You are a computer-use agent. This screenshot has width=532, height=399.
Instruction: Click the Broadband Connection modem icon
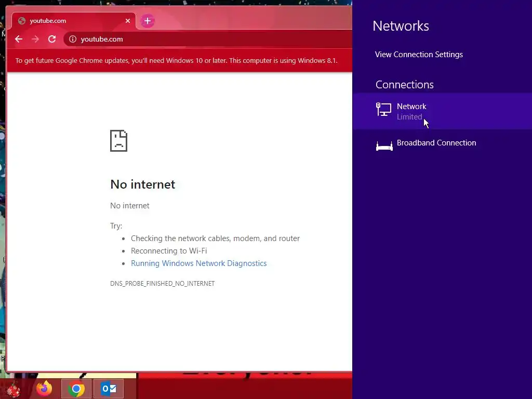tap(384, 145)
